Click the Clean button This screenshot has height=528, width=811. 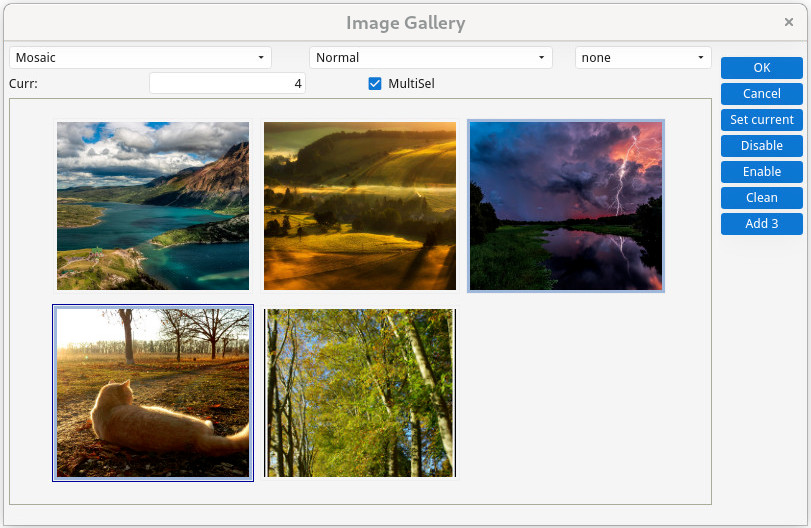[761, 198]
